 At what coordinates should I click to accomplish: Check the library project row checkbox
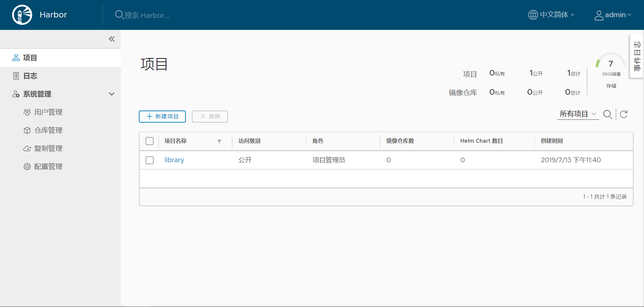tap(150, 160)
